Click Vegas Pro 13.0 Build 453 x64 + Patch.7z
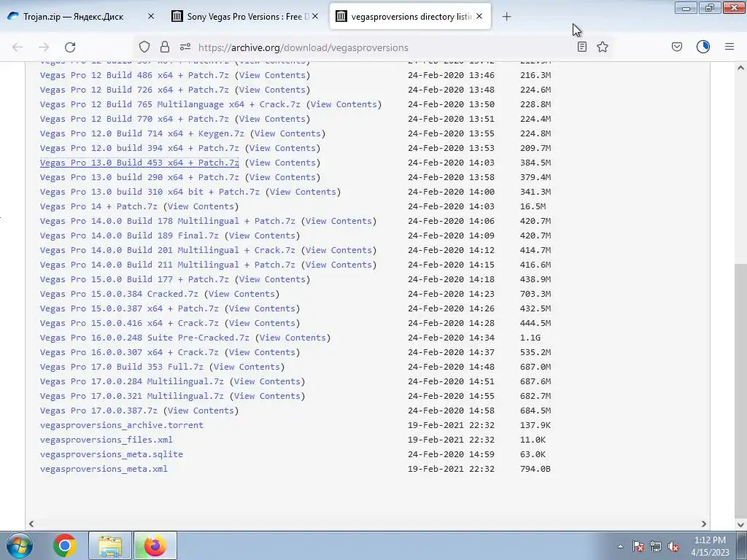Viewport: 747px width, 560px height. pyautogui.click(x=139, y=163)
